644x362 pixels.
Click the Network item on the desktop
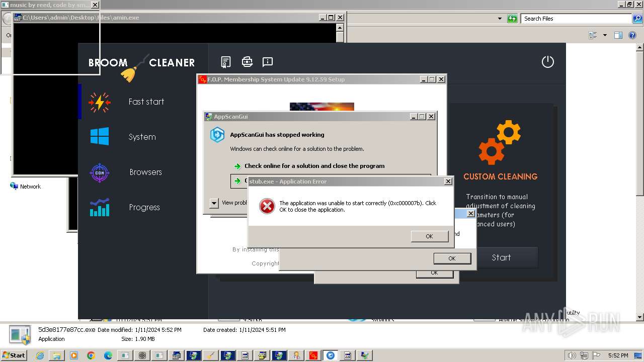point(25,187)
